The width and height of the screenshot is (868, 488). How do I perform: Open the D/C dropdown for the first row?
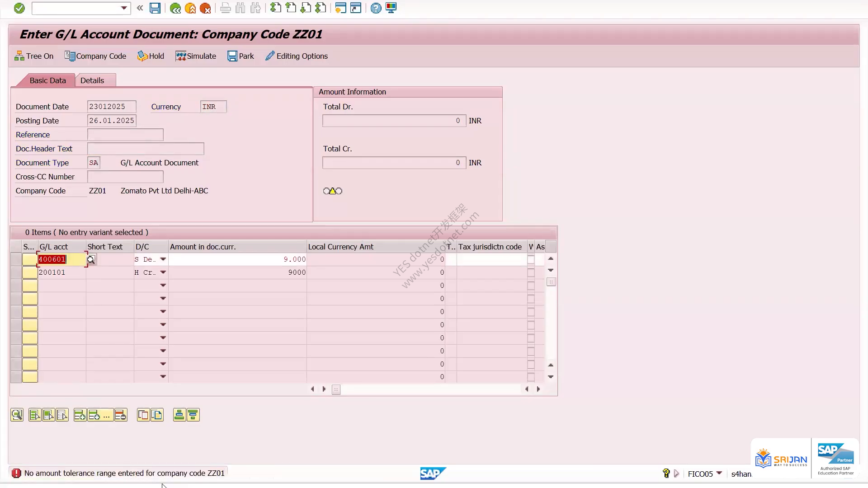pos(163,259)
